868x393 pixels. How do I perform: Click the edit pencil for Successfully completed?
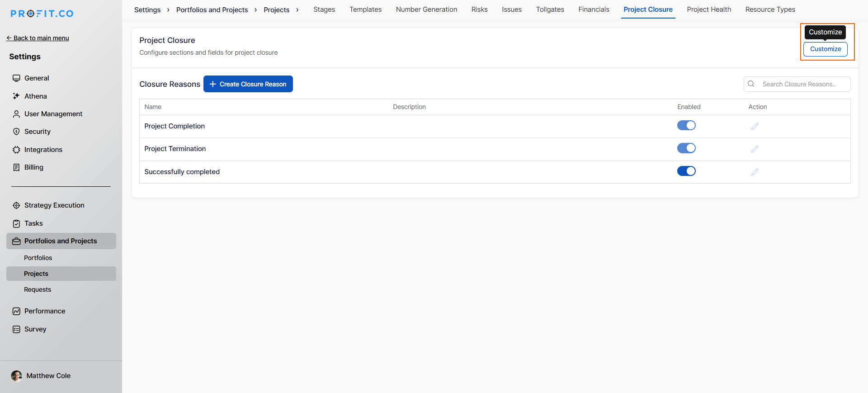755,172
